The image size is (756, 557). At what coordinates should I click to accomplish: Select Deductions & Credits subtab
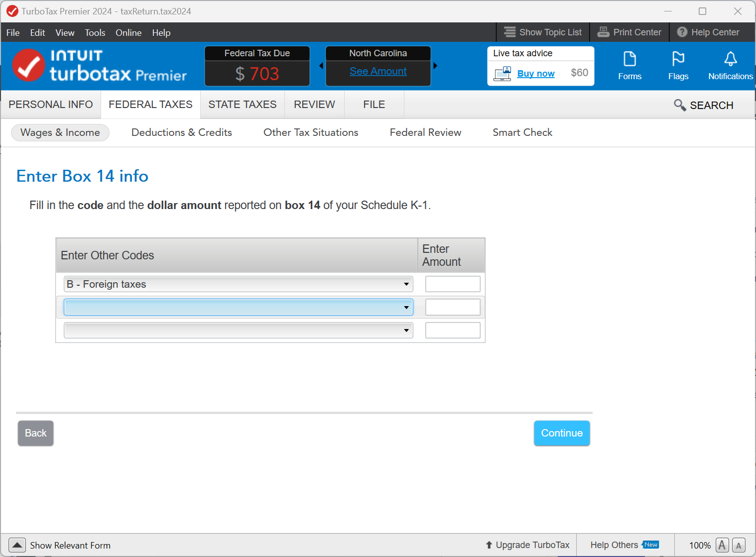182,132
